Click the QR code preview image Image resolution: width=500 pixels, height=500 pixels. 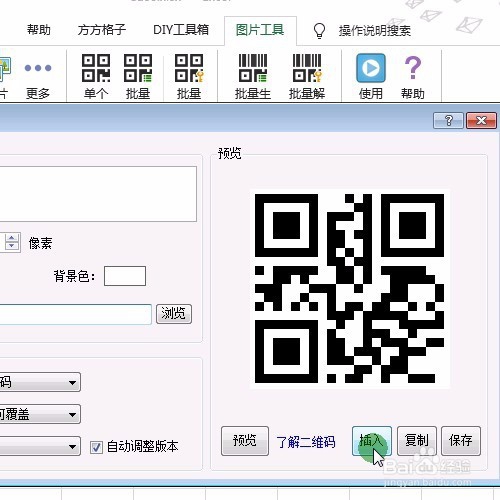click(x=349, y=288)
